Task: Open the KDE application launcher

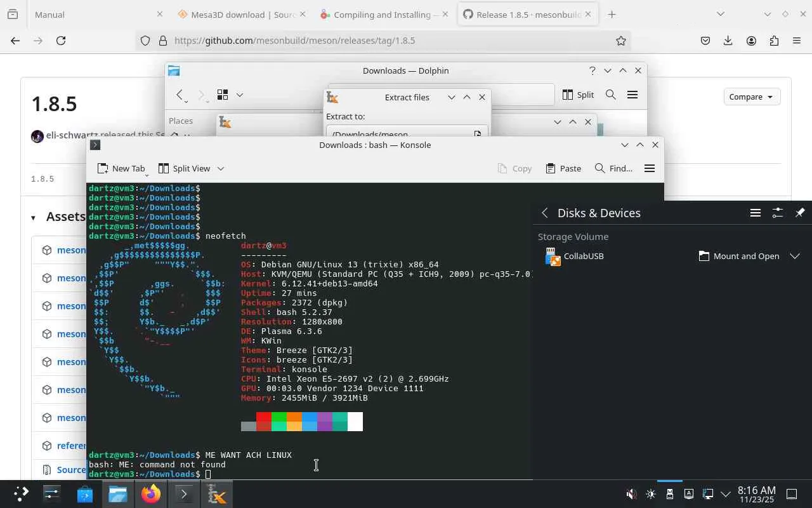Action: (x=21, y=493)
